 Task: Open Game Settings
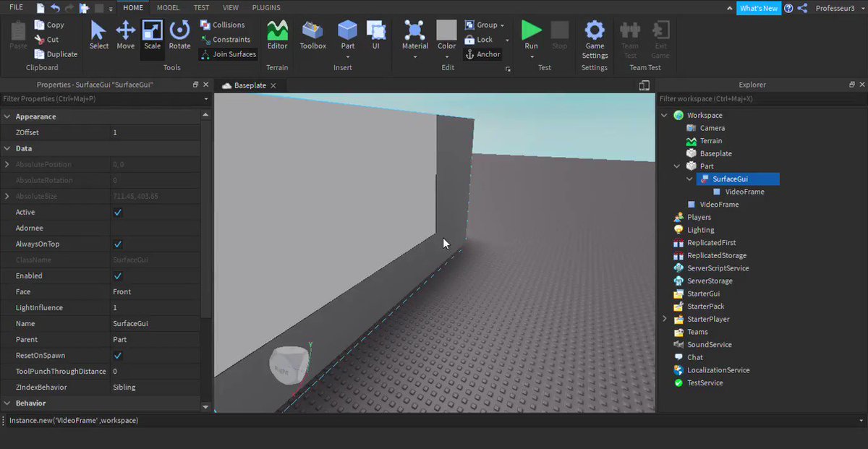(595, 40)
